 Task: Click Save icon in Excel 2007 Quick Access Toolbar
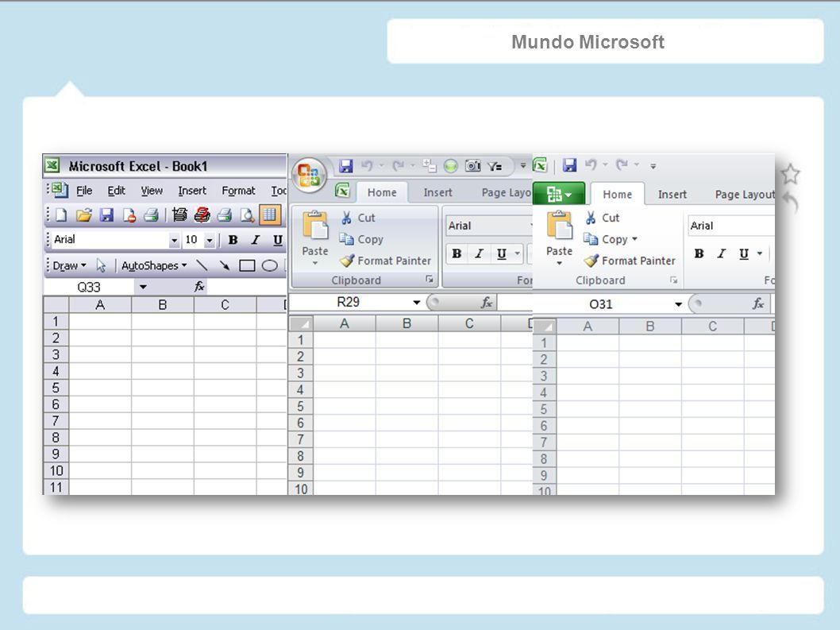(346, 166)
